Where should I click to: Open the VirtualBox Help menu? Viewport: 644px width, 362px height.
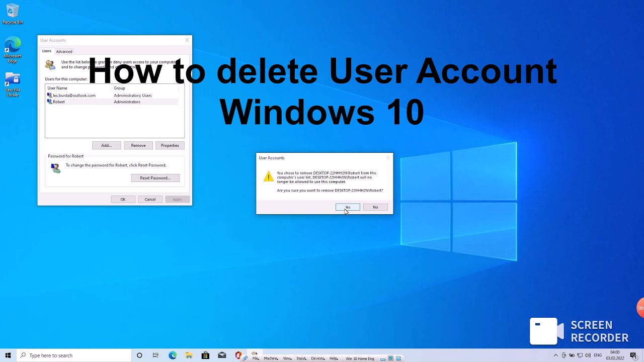pos(334,358)
